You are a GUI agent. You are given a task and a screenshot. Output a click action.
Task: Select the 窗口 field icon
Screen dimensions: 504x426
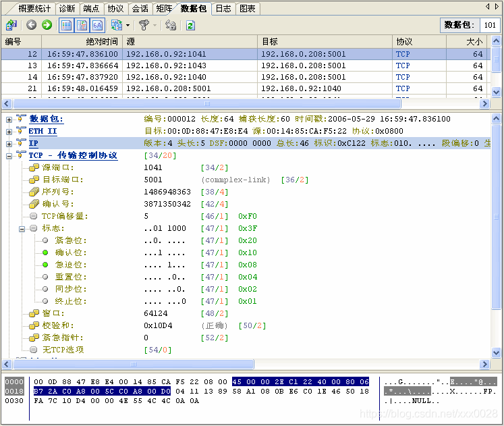(x=34, y=313)
